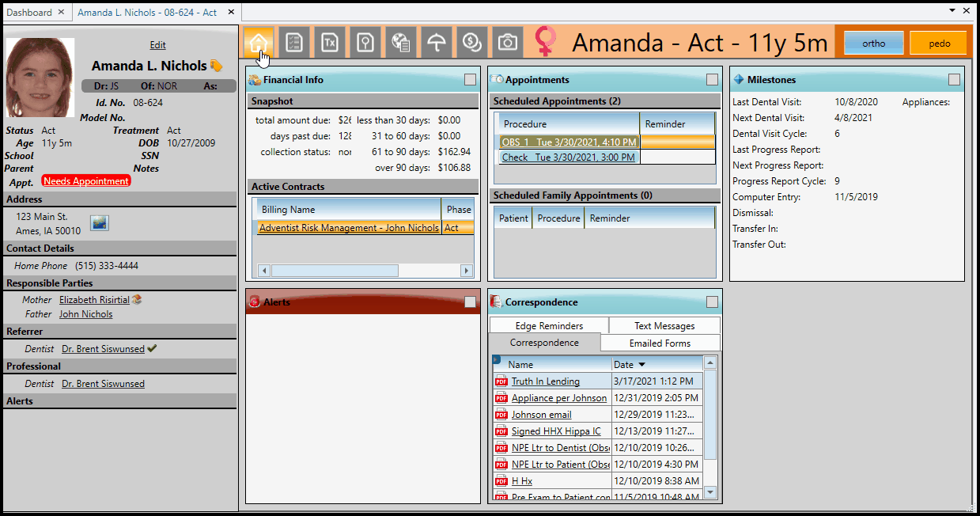The width and height of the screenshot is (980, 516).
Task: Click the Needs Appointment link
Action: click(x=86, y=181)
